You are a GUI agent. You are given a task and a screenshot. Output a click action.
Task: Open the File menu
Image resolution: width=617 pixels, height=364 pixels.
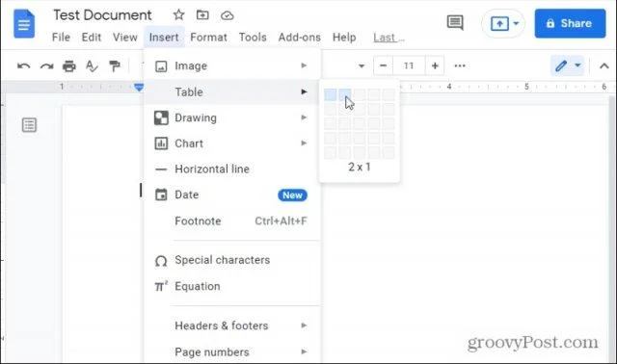tap(61, 38)
